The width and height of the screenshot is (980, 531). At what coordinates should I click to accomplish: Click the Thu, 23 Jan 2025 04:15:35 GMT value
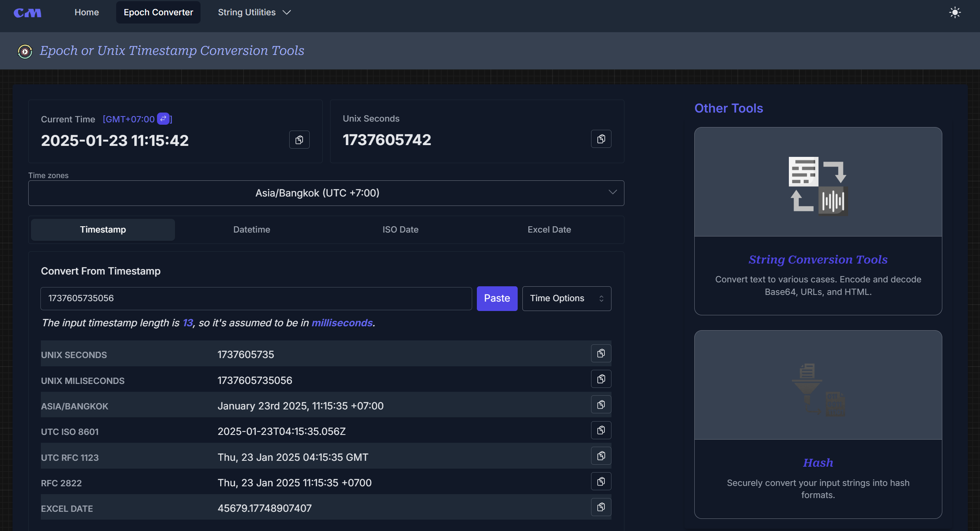click(293, 457)
